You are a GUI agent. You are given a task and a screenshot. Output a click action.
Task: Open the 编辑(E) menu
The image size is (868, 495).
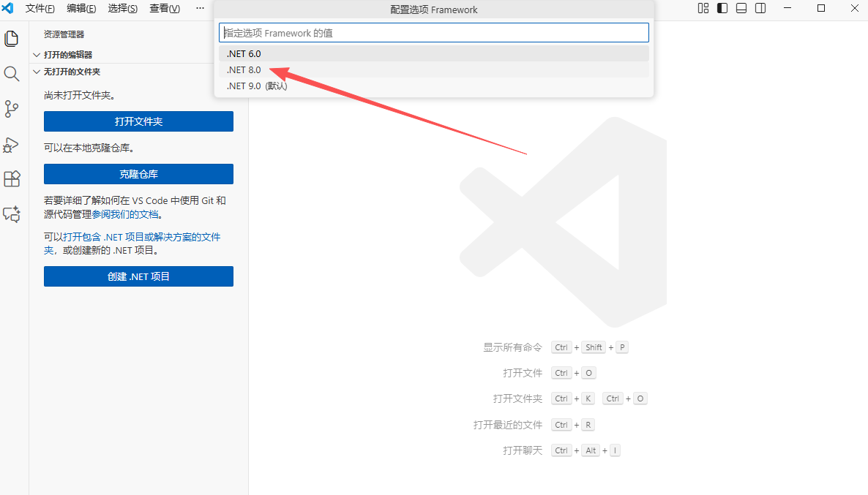point(81,8)
